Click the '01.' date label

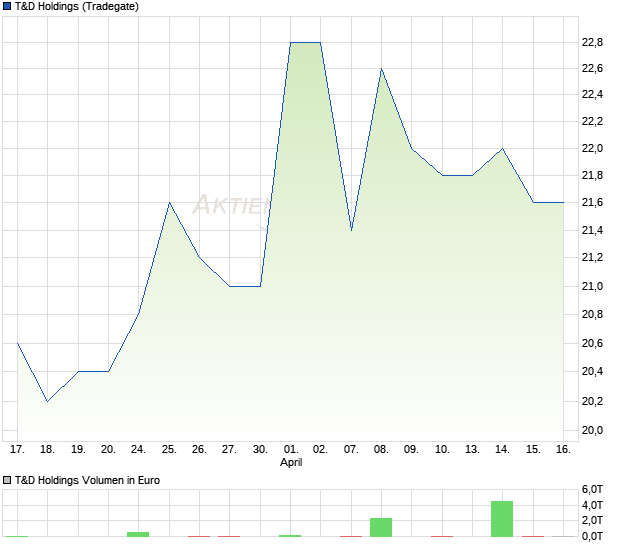point(291,450)
